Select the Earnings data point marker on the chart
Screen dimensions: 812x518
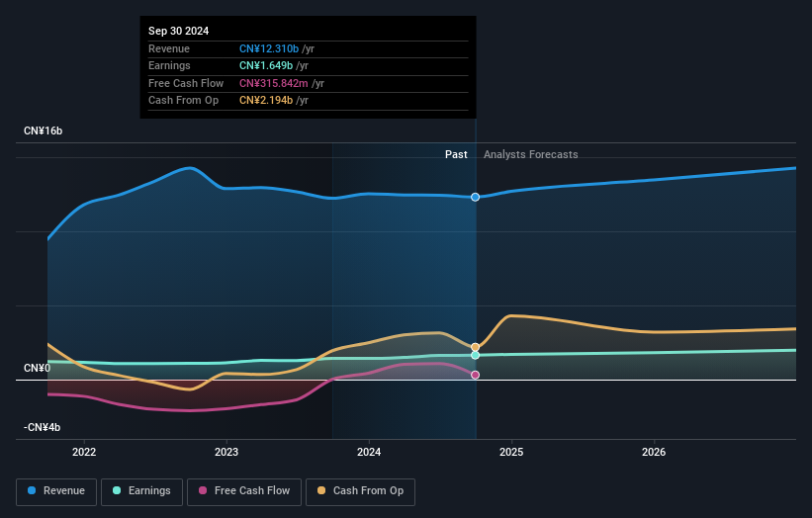(x=476, y=355)
